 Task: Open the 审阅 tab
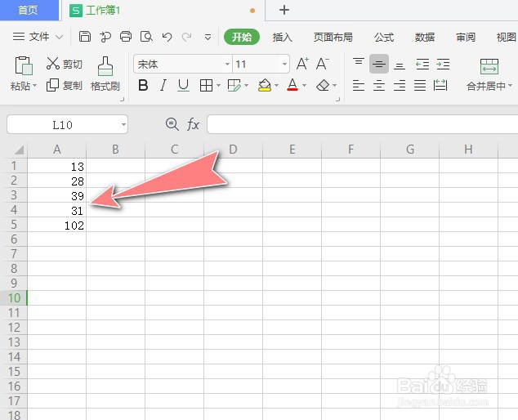466,37
